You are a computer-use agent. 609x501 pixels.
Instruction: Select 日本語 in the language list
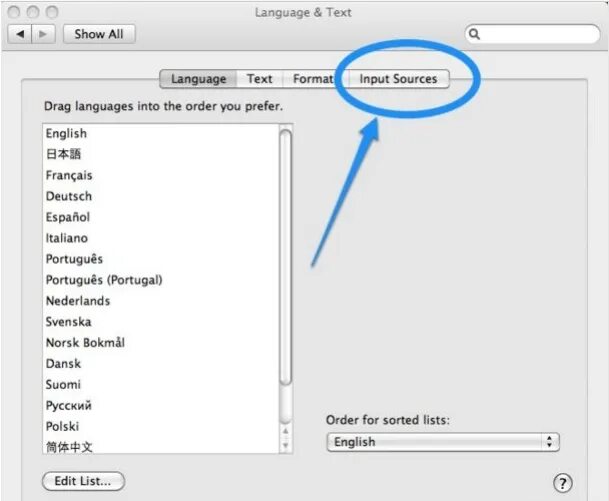tap(161, 154)
